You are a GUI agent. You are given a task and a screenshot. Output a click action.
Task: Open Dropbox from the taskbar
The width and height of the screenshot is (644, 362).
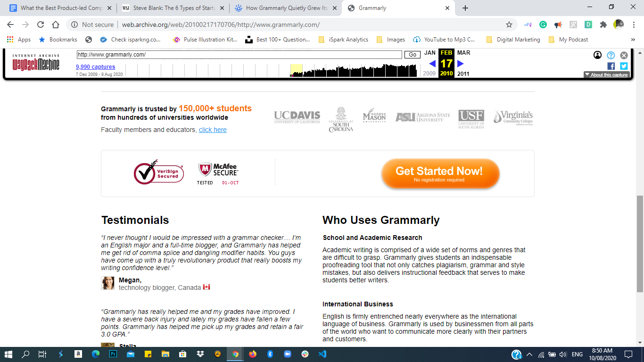click(x=200, y=354)
